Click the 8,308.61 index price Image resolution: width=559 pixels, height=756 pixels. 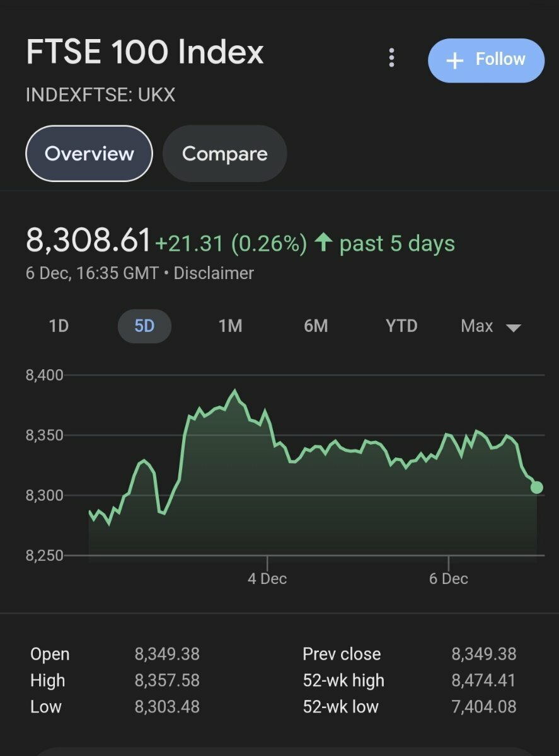89,241
